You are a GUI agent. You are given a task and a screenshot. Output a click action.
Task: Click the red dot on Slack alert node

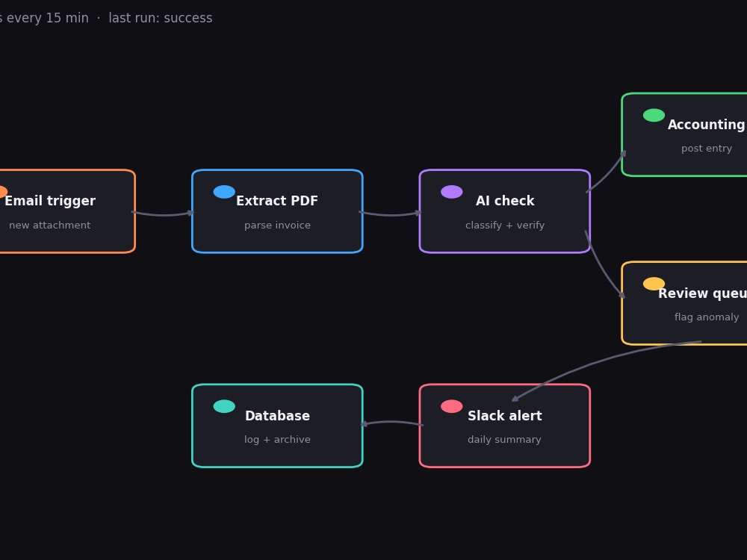coord(452,406)
